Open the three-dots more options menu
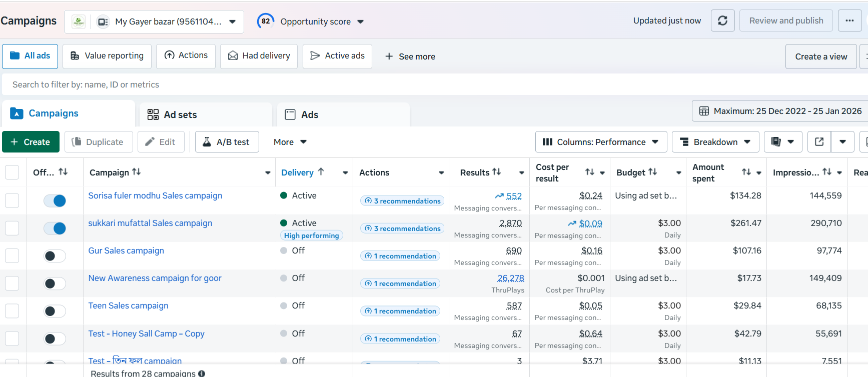The width and height of the screenshot is (868, 377). coord(849,20)
